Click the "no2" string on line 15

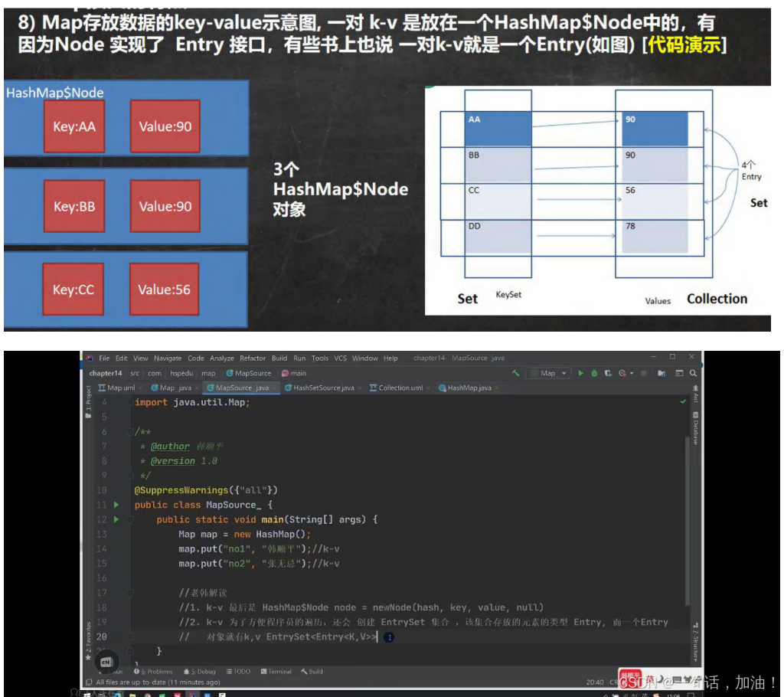pyautogui.click(x=237, y=564)
